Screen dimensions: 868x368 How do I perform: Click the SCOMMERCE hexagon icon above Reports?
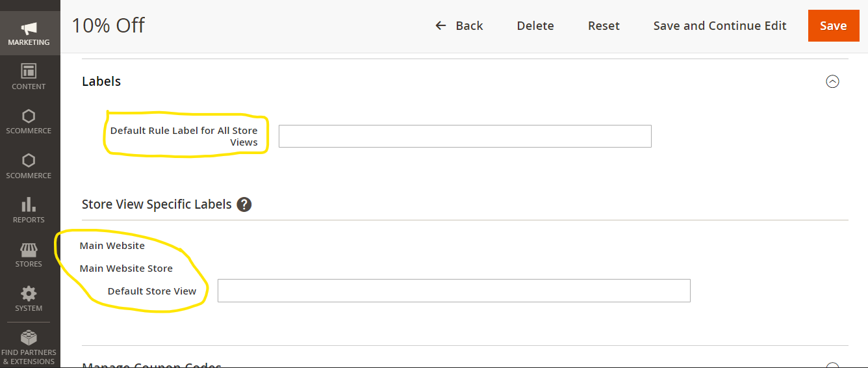tap(29, 161)
